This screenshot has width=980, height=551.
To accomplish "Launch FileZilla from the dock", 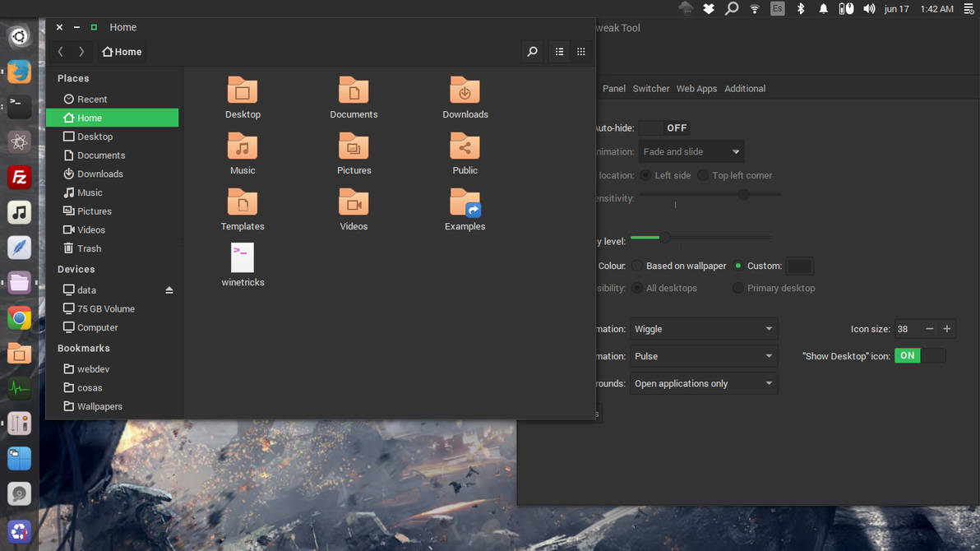I will (20, 177).
